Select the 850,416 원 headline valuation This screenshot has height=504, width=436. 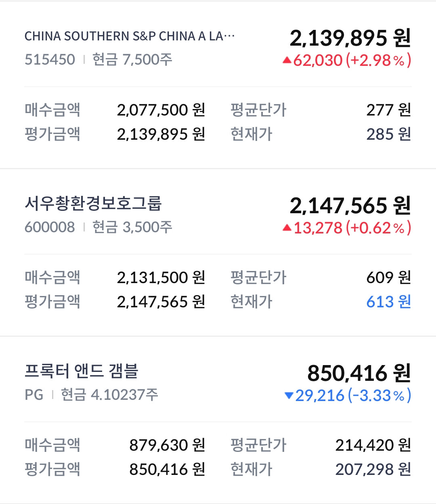coord(359,373)
